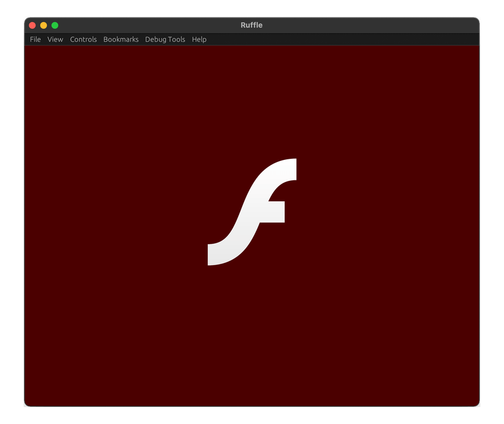Viewport: 504px width, 424px height.
Task: Click the red close button
Action: pos(32,25)
